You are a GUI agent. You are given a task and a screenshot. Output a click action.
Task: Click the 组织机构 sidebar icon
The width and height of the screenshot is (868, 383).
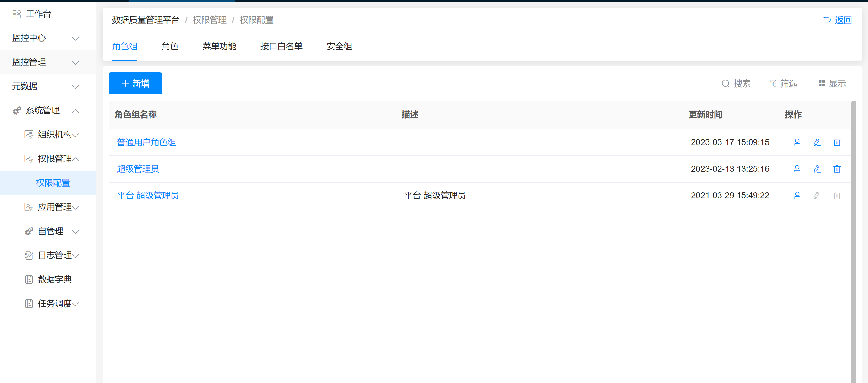click(29, 135)
